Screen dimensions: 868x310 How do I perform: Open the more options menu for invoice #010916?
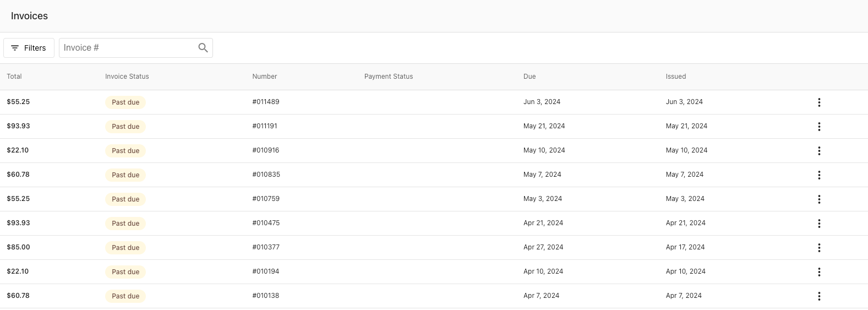tap(819, 151)
